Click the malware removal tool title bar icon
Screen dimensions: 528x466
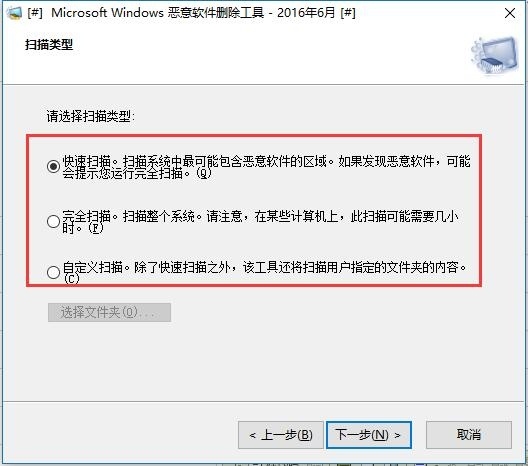click(14, 13)
